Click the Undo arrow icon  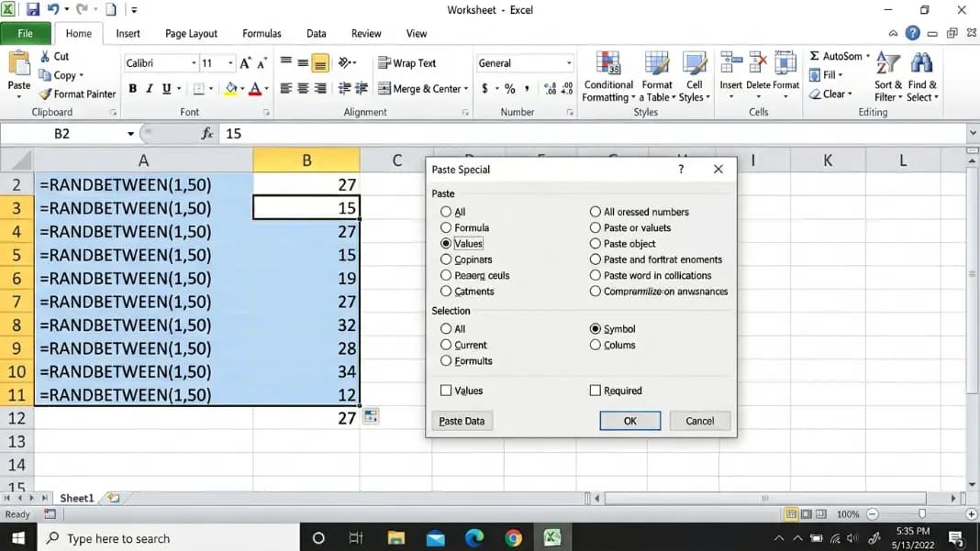(x=53, y=9)
